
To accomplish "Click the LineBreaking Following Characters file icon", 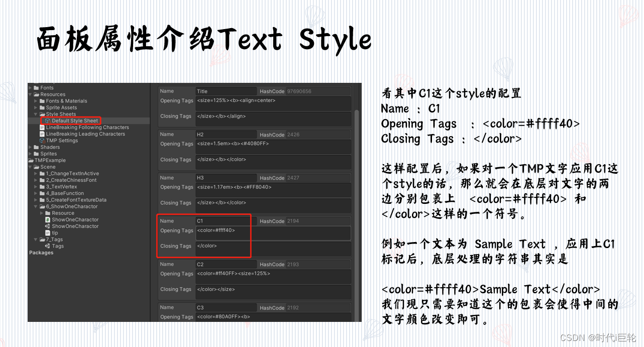I will coord(42,128).
